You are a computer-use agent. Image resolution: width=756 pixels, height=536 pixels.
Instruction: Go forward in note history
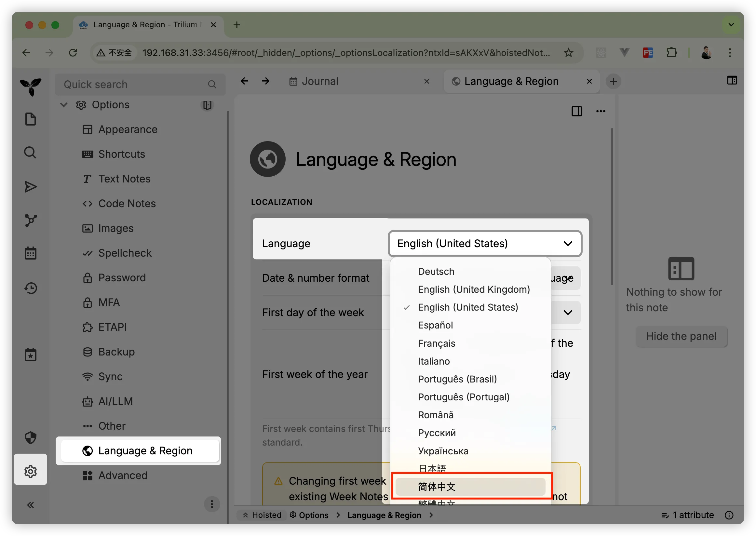pyautogui.click(x=266, y=81)
